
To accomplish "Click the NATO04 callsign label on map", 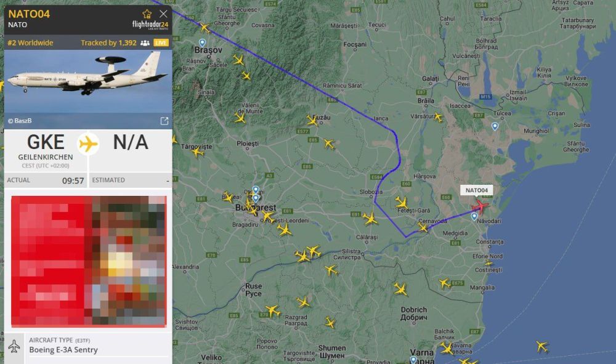I will [476, 190].
